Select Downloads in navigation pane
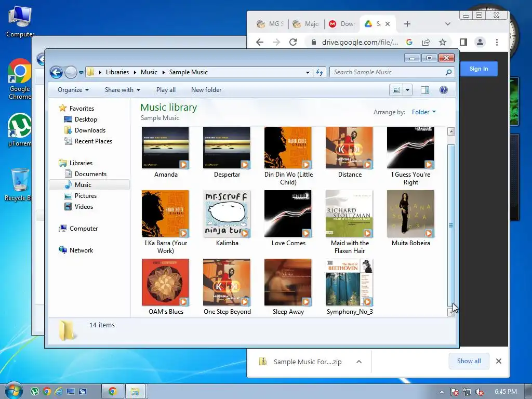532x399 pixels. tap(90, 130)
